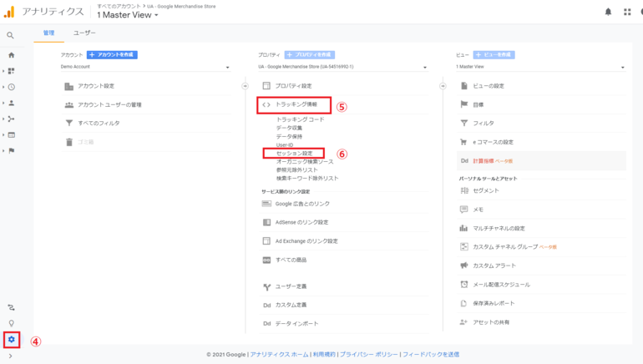Select the 管理 tab
Viewport: 643px width, 364px height.
tap(48, 33)
